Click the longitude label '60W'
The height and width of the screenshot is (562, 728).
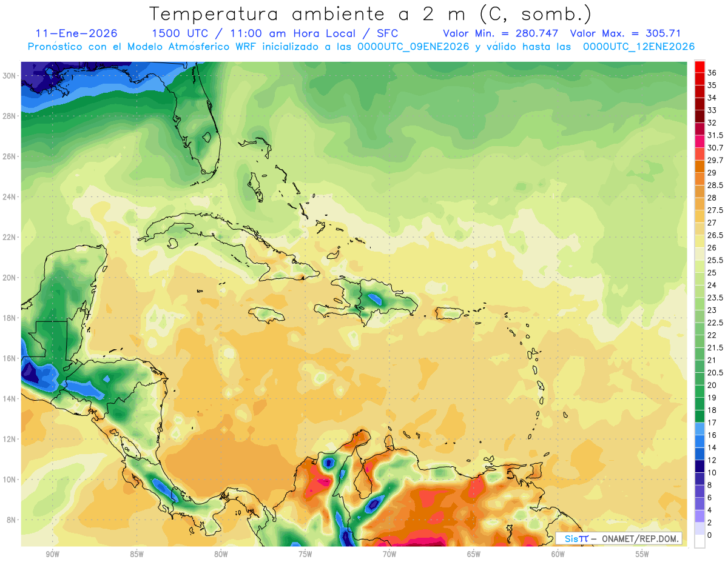pyautogui.click(x=558, y=554)
